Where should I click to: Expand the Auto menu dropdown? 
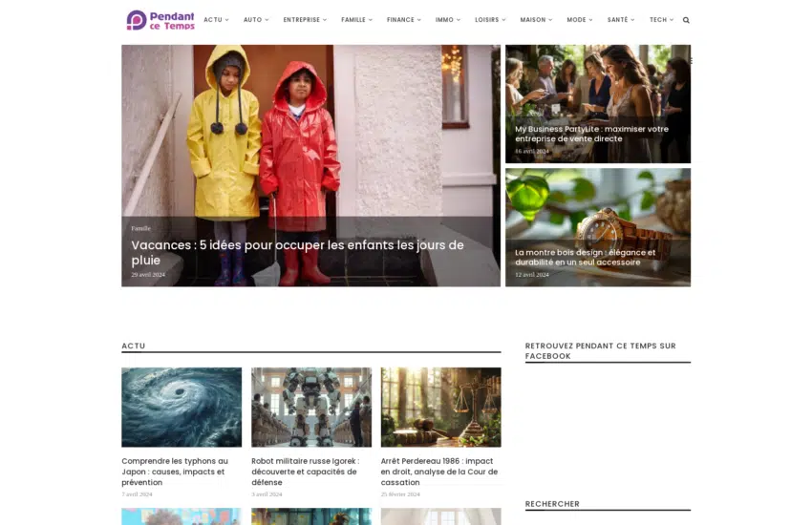(x=255, y=20)
